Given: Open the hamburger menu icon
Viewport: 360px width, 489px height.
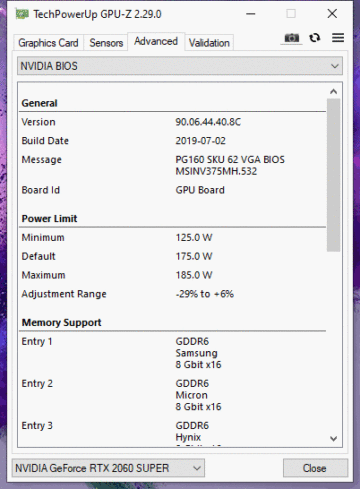Looking at the screenshot, I should point(338,38).
